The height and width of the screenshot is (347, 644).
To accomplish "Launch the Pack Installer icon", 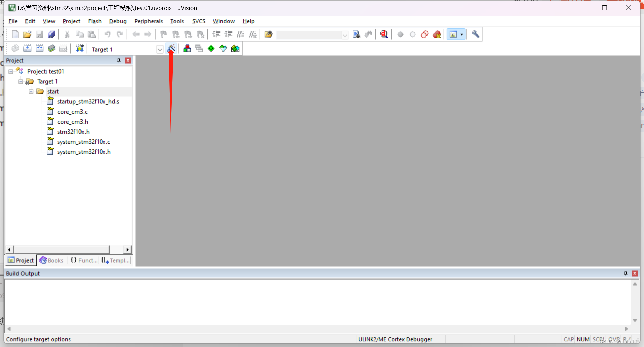I will [x=235, y=49].
